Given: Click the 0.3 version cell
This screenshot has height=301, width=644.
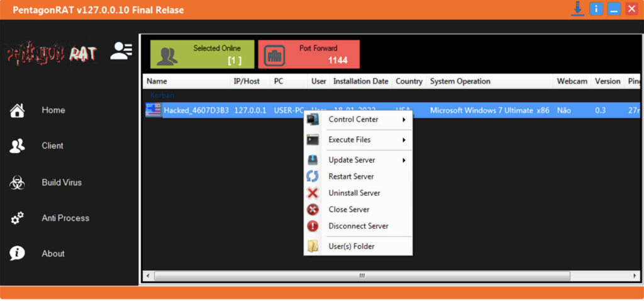Looking at the screenshot, I should pos(601,110).
